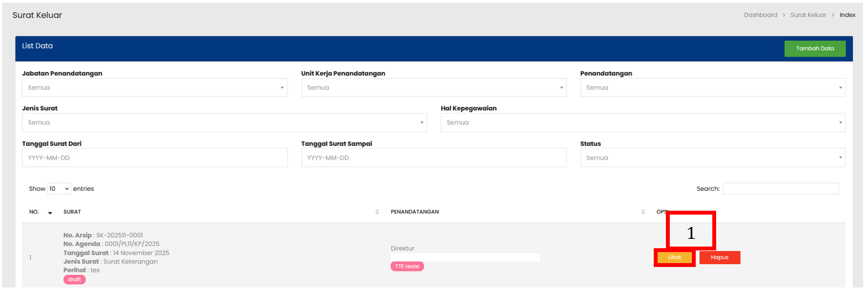Sort by SURAT column sort icon
This screenshot has width=868, height=294.
click(377, 212)
